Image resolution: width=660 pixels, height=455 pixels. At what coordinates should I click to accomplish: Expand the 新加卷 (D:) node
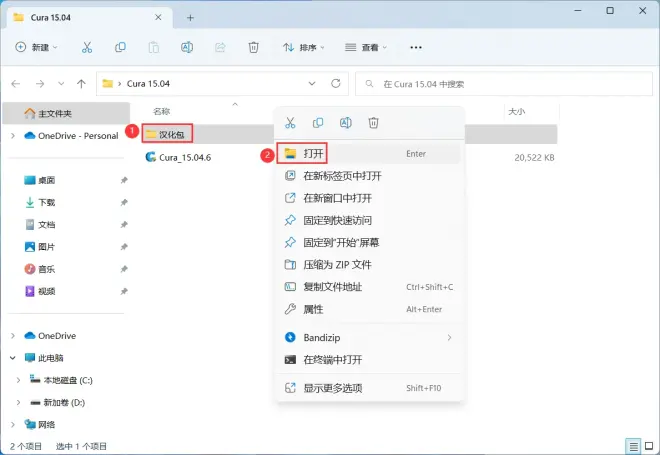[x=18, y=402]
